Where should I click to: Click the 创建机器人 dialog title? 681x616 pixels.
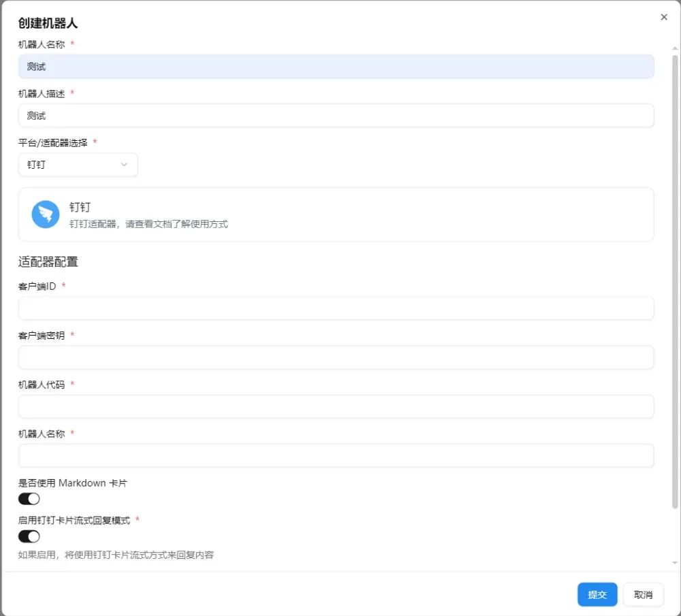(46, 22)
